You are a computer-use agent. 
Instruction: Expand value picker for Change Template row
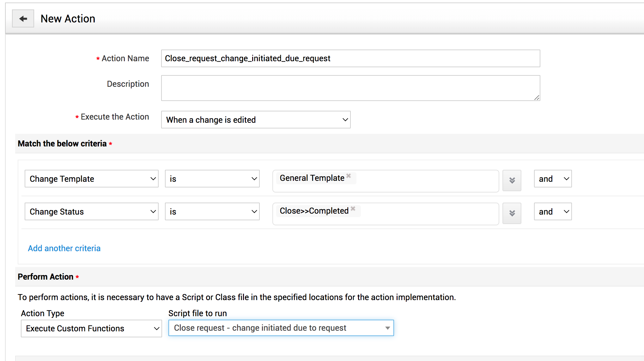[x=512, y=180]
